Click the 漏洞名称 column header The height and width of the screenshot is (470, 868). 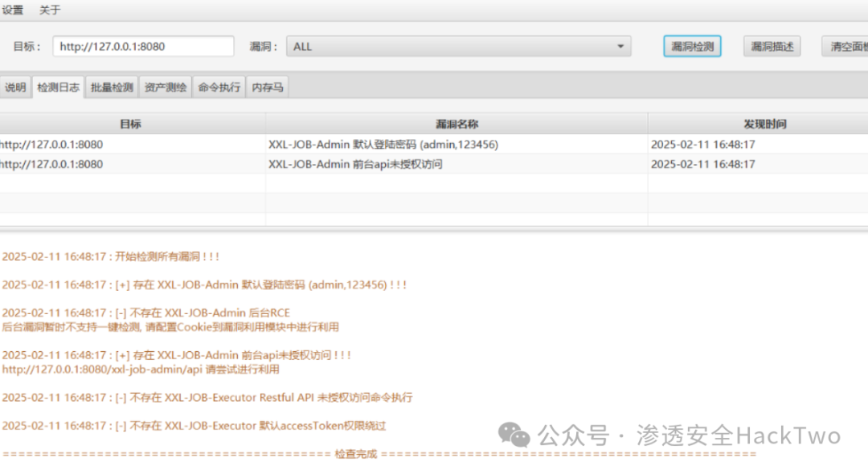(457, 124)
